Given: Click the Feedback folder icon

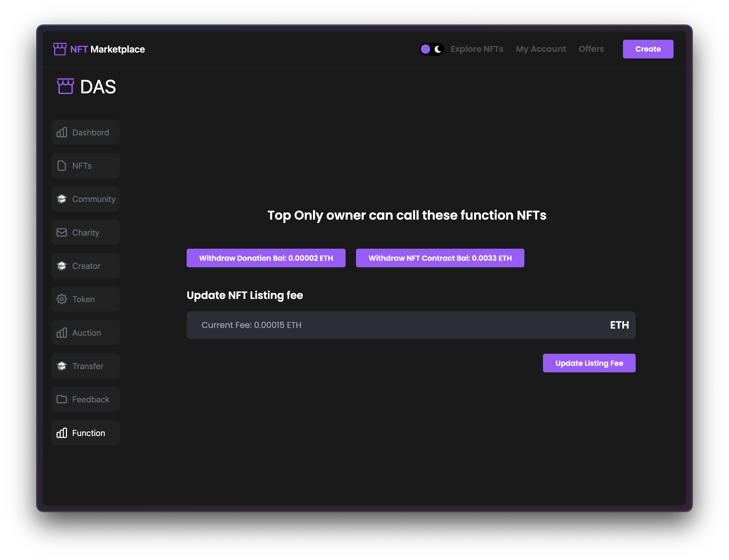Looking at the screenshot, I should 62,399.
